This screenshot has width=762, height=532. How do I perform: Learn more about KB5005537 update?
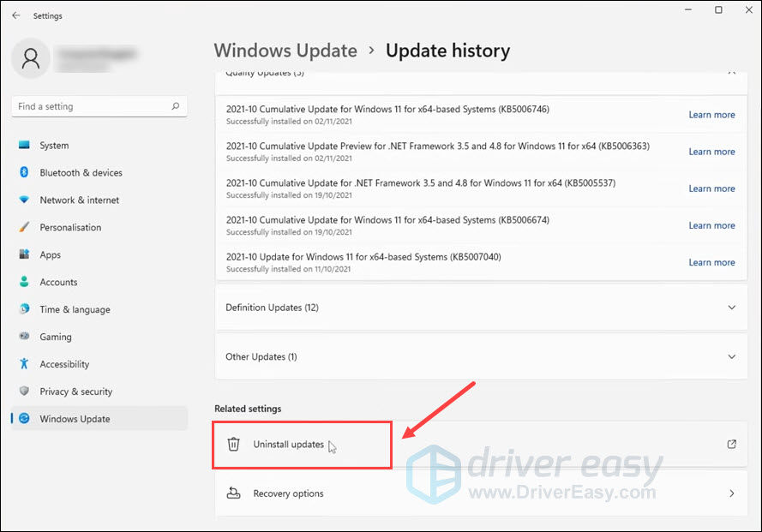(711, 188)
